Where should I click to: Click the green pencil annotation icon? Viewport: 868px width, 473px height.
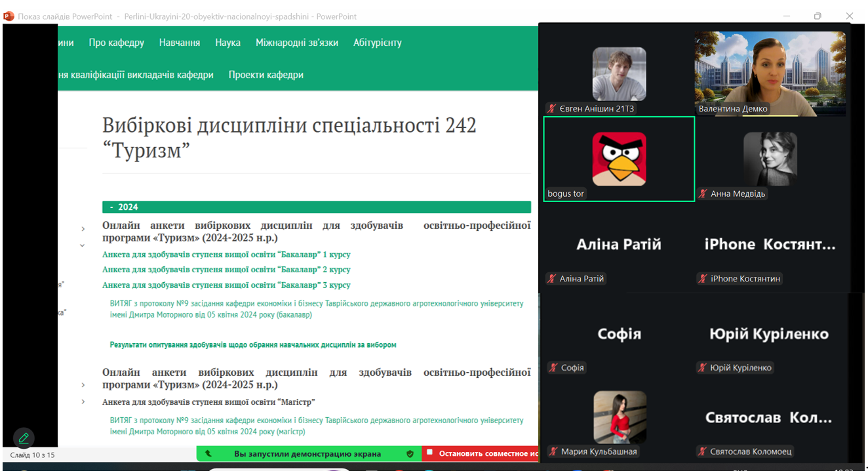tap(24, 438)
